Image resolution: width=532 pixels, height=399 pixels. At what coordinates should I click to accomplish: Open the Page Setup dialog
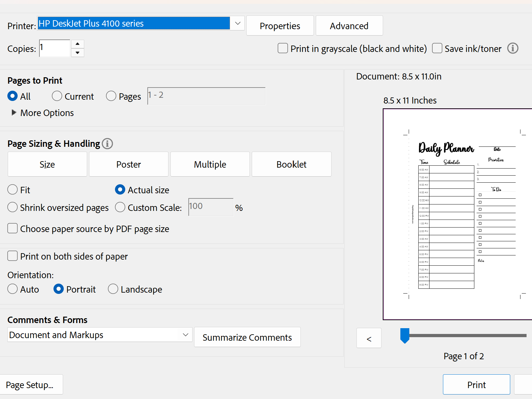pos(30,385)
